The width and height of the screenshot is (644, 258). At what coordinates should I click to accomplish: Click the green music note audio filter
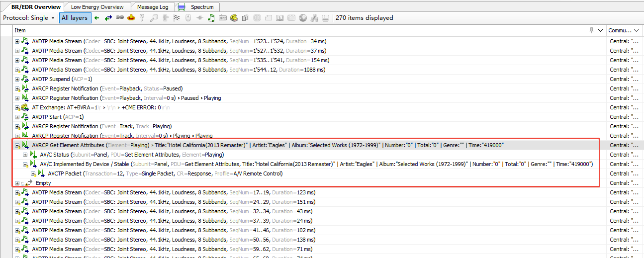pos(211,18)
